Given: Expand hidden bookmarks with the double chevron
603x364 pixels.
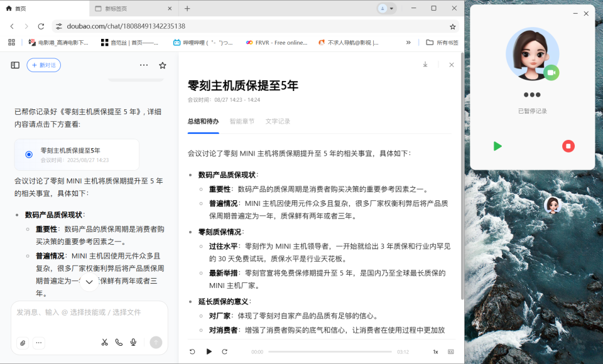Looking at the screenshot, I should (x=408, y=42).
